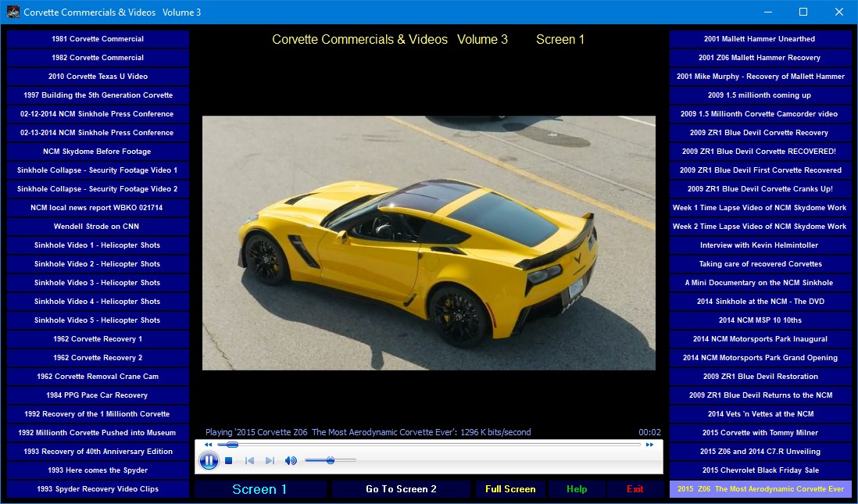
Task: Play Sinkhole Video 3 - Helicopter Shots
Action: coord(98,282)
